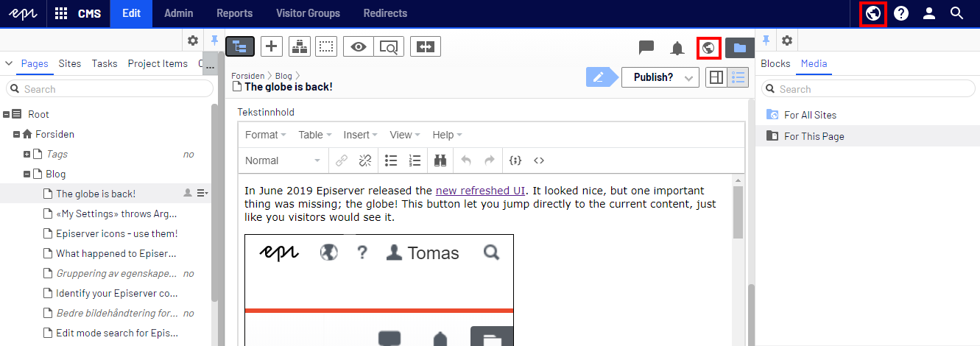This screenshot has width=980, height=346.
Task: Open the Publish? dropdown
Action: [x=660, y=77]
